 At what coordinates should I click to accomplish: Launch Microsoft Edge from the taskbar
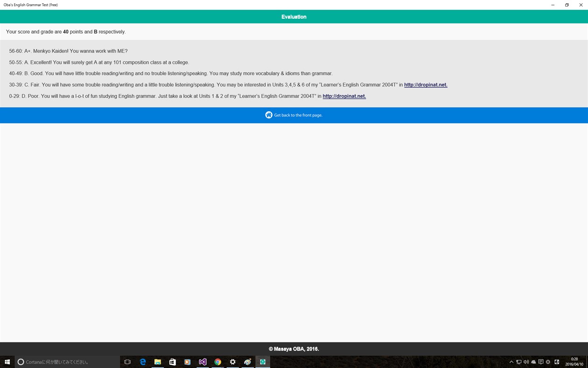click(x=142, y=361)
